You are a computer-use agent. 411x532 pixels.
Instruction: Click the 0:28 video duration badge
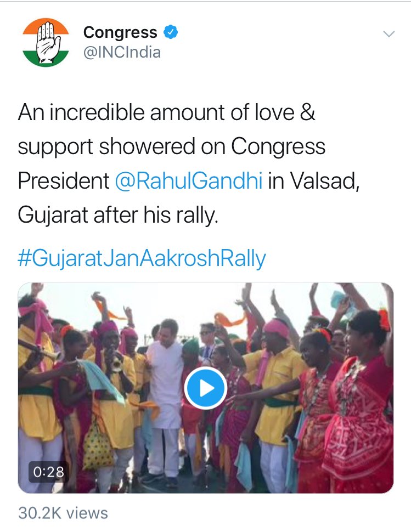pyautogui.click(x=48, y=471)
